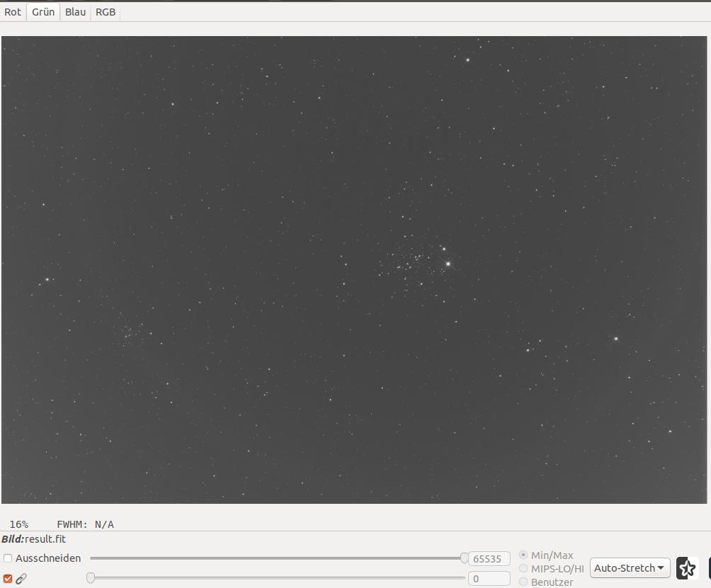Click the result.fit file name label
The image size is (711, 588).
tap(45, 539)
